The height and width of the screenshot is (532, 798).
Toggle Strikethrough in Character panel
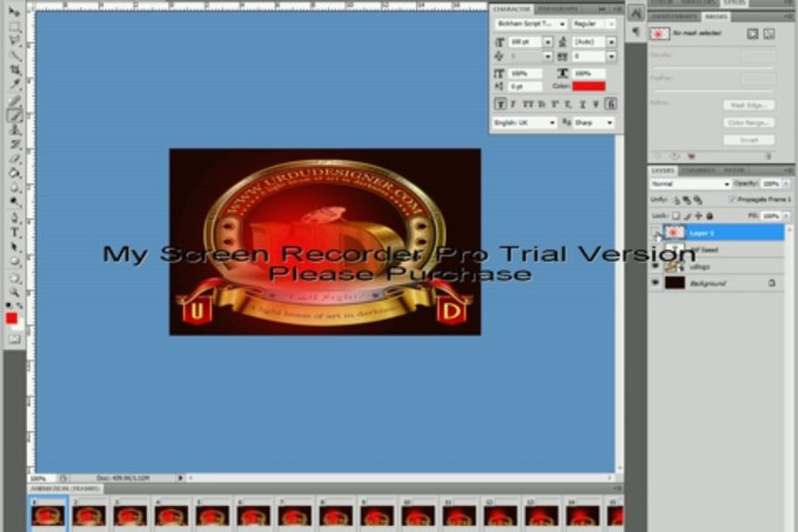tap(596, 104)
